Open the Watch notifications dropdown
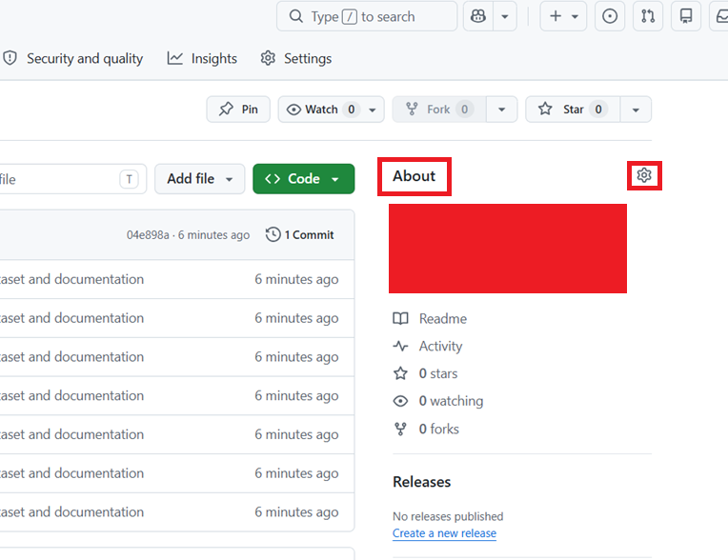Image resolution: width=728 pixels, height=560 pixels. click(x=331, y=110)
